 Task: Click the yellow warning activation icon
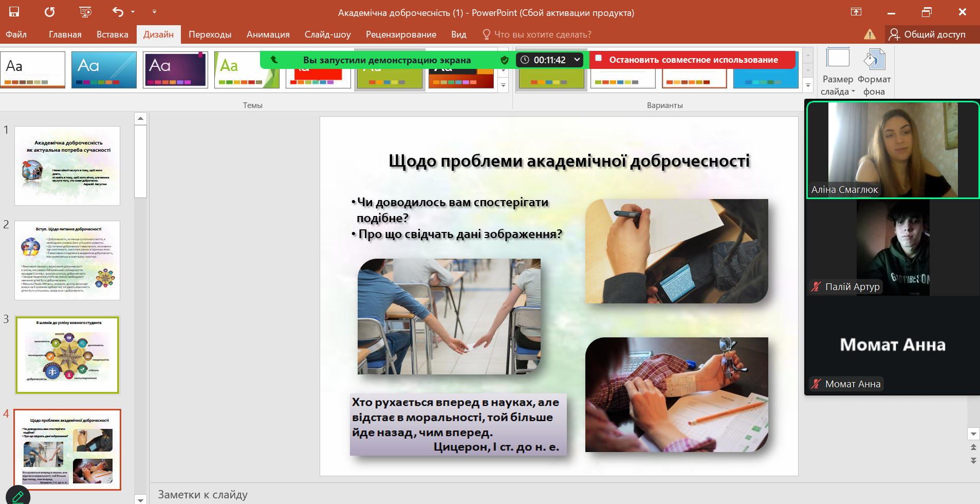coord(870,34)
